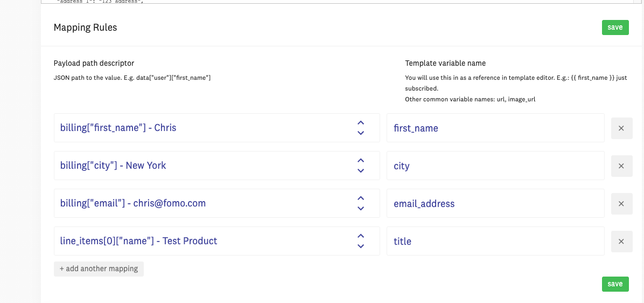The image size is (644, 303).
Task: Edit the city variable name field
Action: [495, 166]
